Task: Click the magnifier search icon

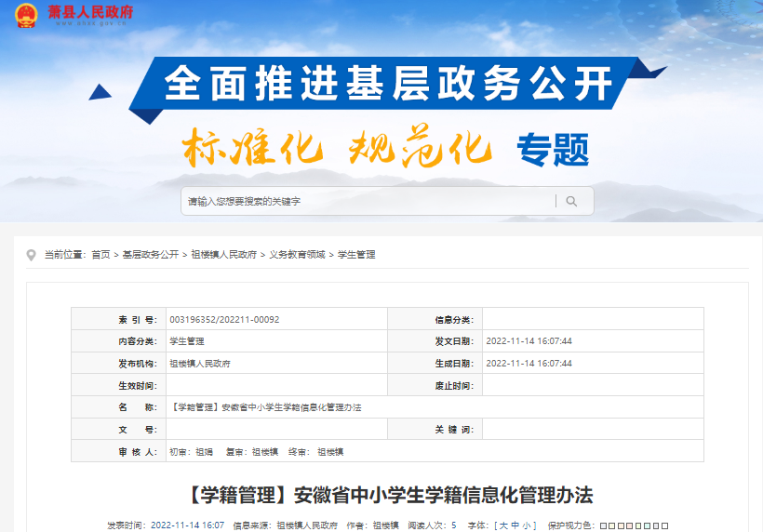Action: tap(571, 201)
